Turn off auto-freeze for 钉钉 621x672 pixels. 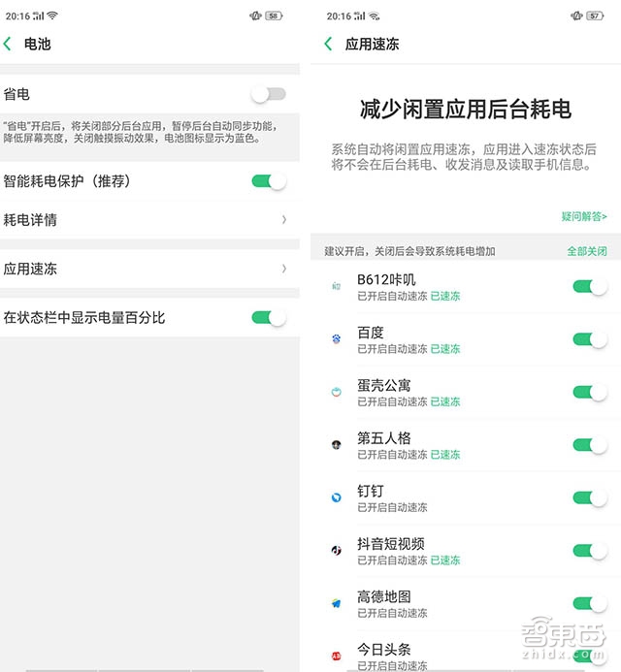pyautogui.click(x=590, y=498)
